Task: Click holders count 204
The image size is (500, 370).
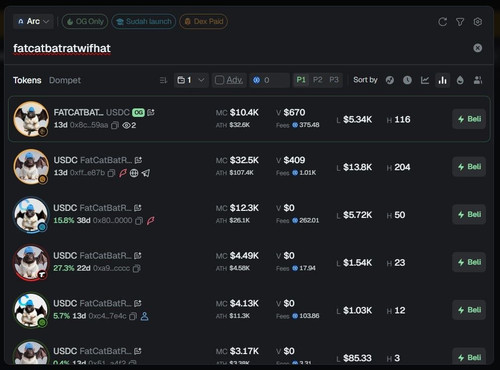Action: pos(402,167)
